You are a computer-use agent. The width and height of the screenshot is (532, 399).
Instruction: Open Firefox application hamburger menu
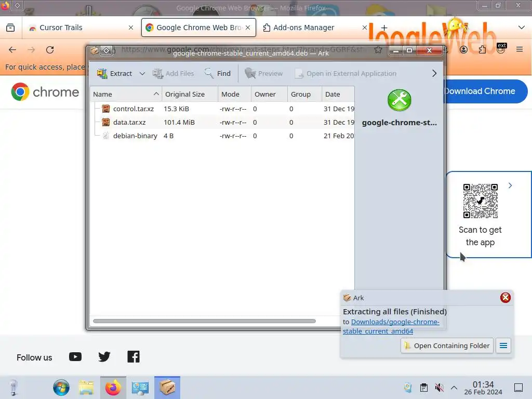520,50
